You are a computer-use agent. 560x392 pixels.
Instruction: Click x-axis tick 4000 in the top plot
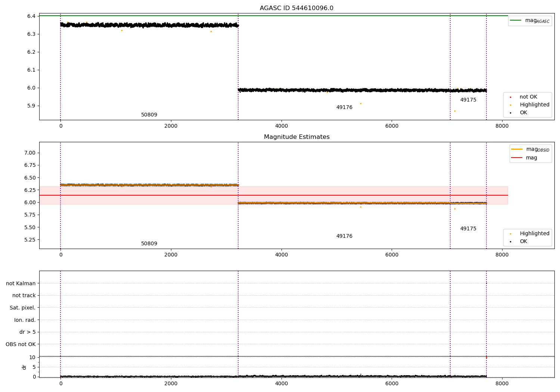pyautogui.click(x=281, y=126)
